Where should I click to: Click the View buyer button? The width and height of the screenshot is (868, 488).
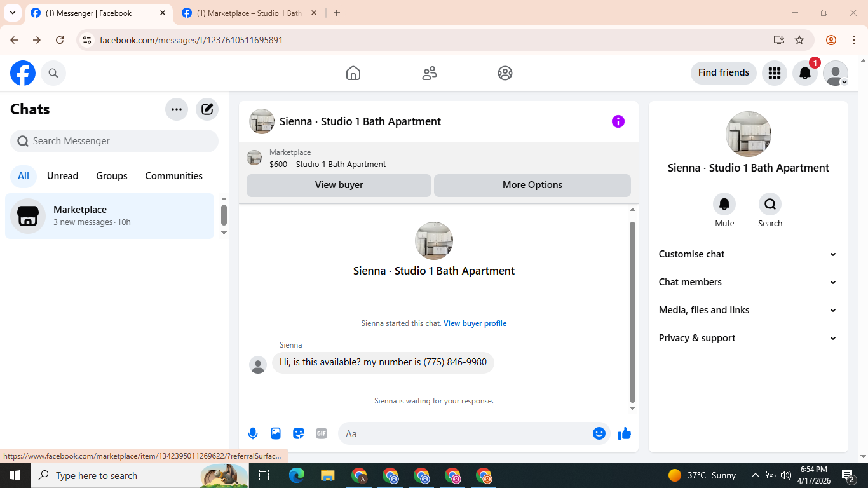pos(339,185)
